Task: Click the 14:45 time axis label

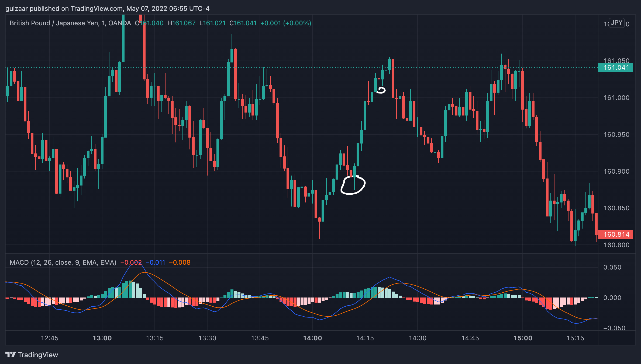Action: (x=470, y=338)
